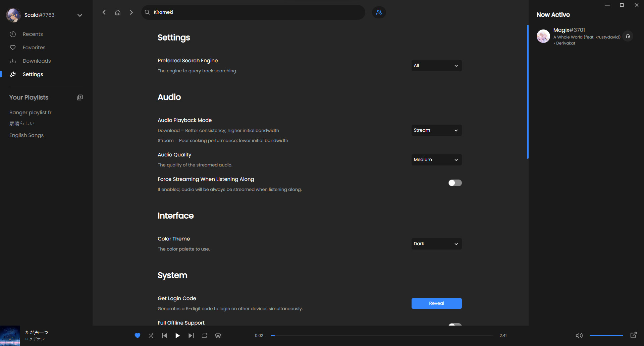Click the Settings wrench icon

[x=13, y=74]
